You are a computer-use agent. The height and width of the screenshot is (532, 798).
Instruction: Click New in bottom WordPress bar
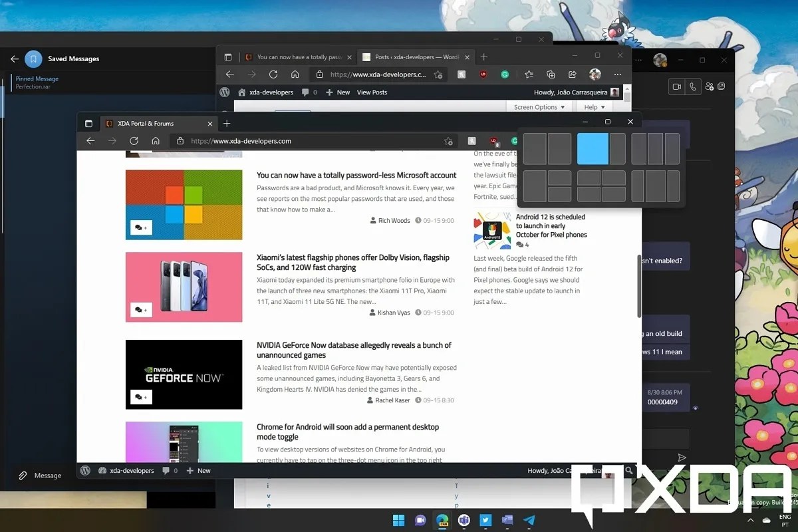tap(198, 471)
